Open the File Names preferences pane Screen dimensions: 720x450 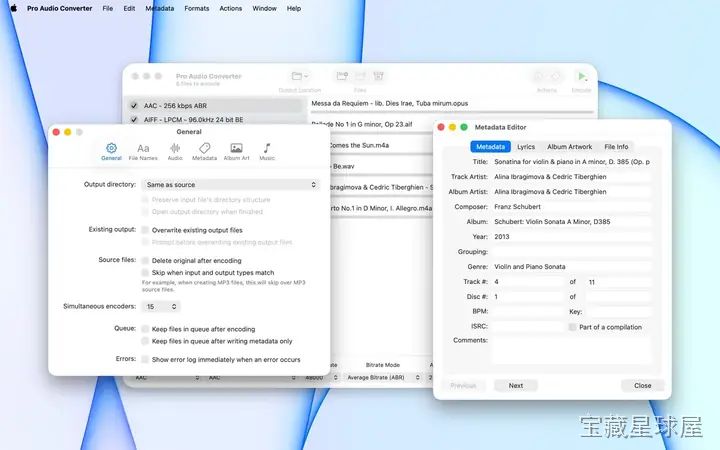pos(143,152)
